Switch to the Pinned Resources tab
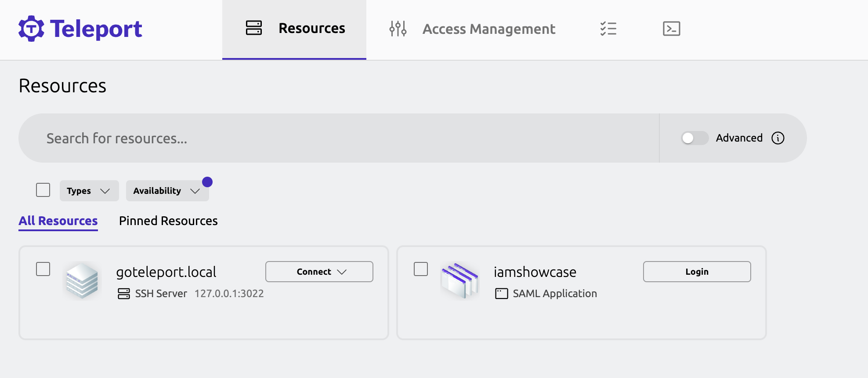This screenshot has height=378, width=868. click(x=168, y=221)
